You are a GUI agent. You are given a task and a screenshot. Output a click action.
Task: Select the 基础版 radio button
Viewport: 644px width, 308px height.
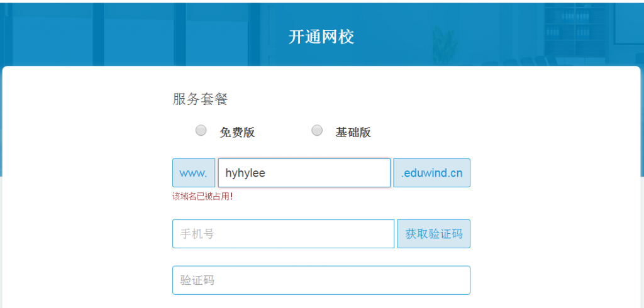(x=317, y=131)
